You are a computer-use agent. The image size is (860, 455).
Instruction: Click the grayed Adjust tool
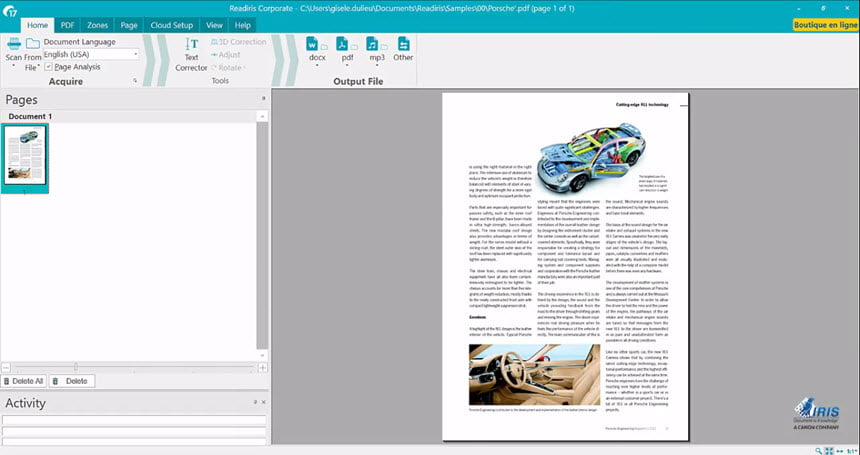click(225, 55)
